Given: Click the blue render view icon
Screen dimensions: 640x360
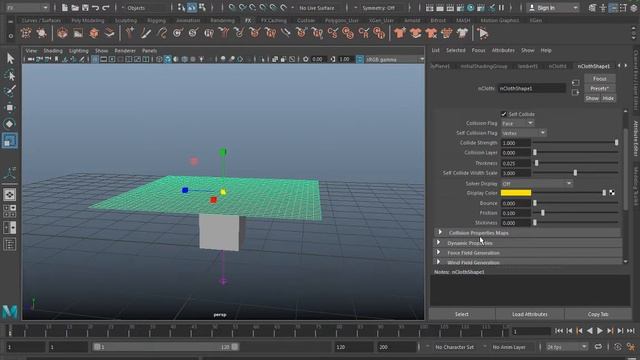Looking at the screenshot, I should coord(471,7).
